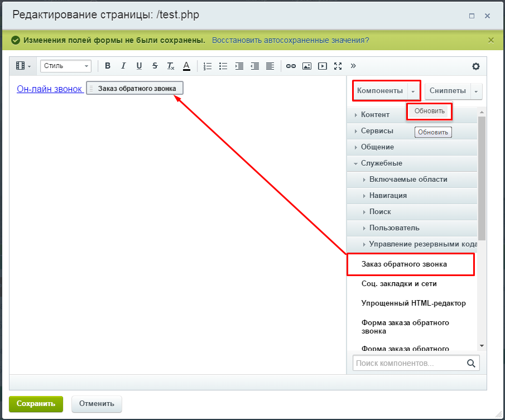Open the insert image tool
The width and height of the screenshot is (505, 420).
[x=306, y=66]
